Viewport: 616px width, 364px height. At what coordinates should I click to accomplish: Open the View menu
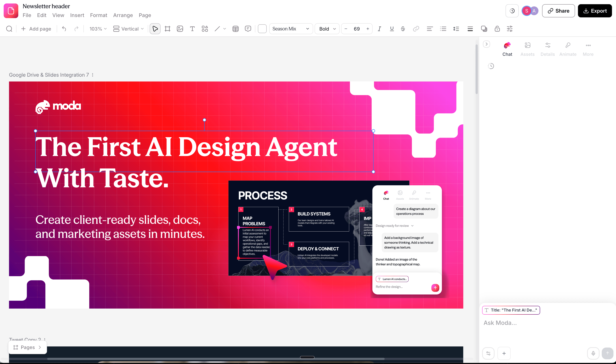(58, 15)
